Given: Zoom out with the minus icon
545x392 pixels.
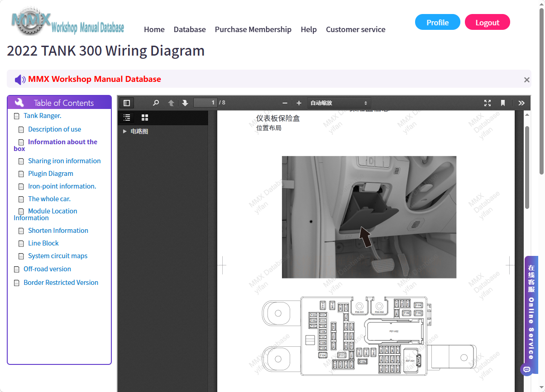Looking at the screenshot, I should coord(285,103).
